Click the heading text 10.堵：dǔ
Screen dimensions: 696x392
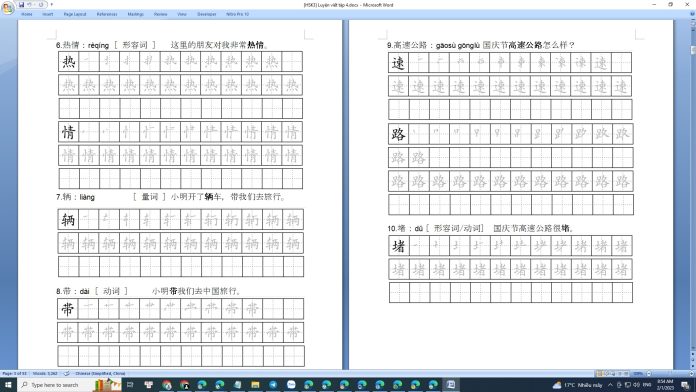[405, 228]
